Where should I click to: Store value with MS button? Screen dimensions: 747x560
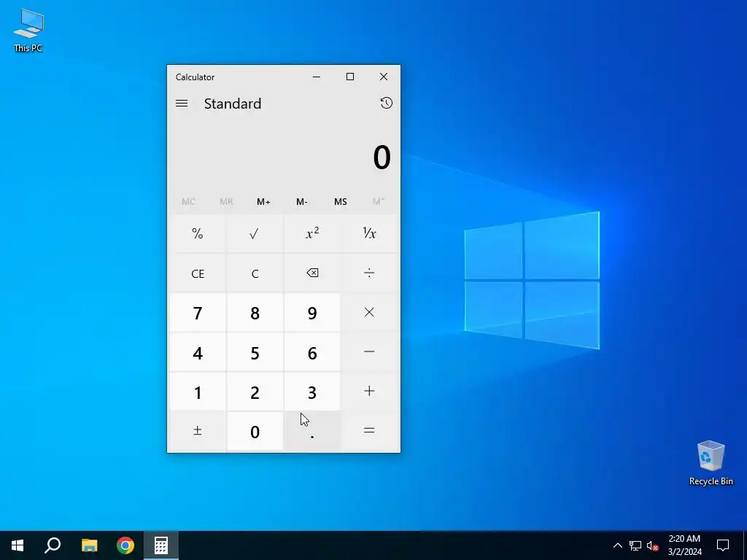(x=340, y=201)
